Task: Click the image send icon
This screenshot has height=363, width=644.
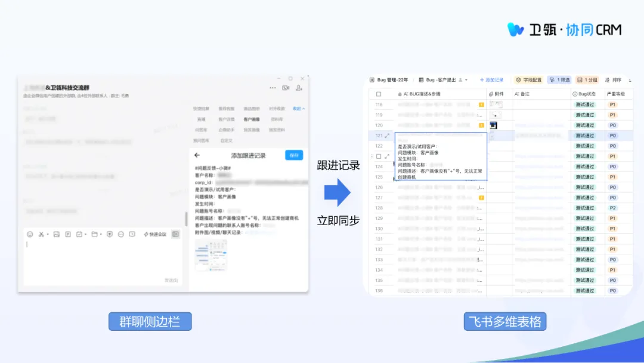Action: click(x=57, y=234)
